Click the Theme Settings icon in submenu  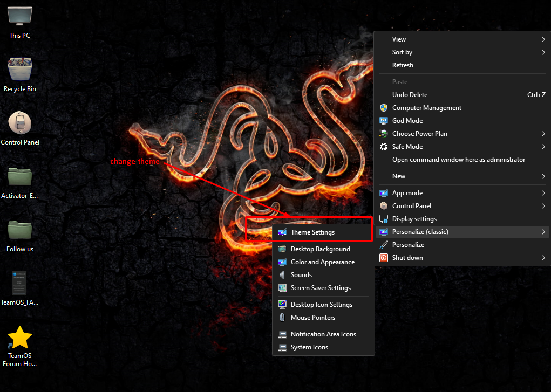[x=282, y=232]
